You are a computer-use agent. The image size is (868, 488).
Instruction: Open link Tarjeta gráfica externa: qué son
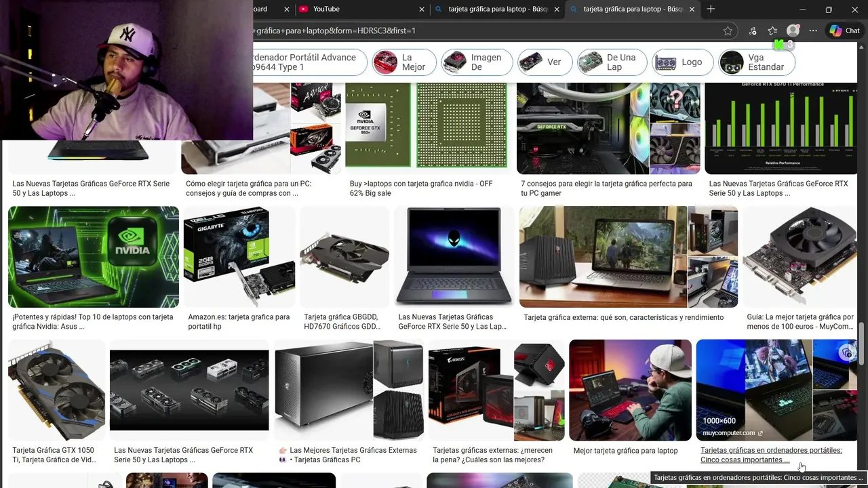(624, 317)
